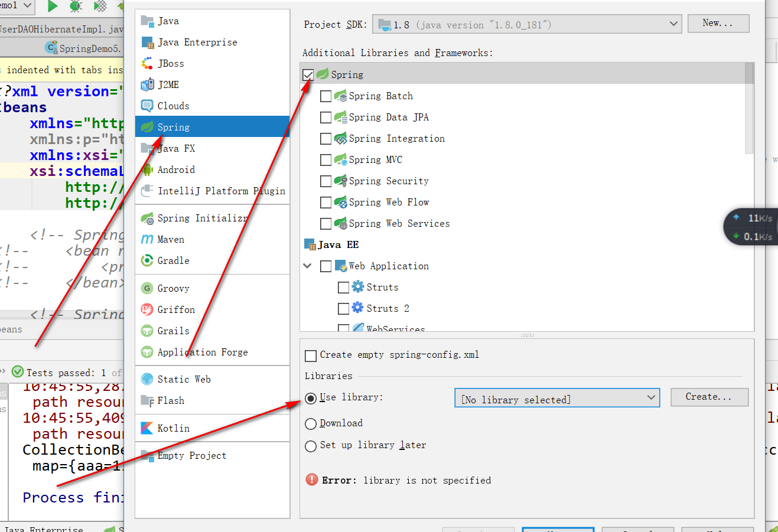Choose Java Enterprise in project list
Viewport: 778px width, 532px height.
point(213,43)
